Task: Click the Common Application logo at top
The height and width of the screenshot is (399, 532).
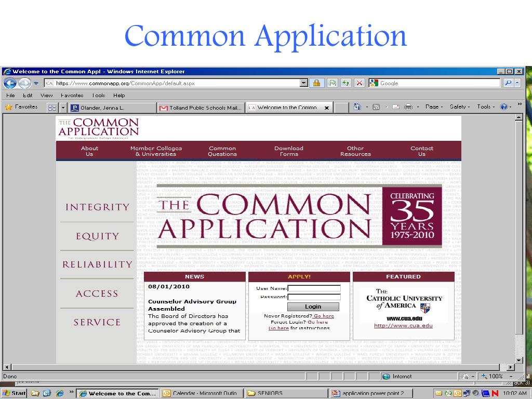Action: (98, 128)
